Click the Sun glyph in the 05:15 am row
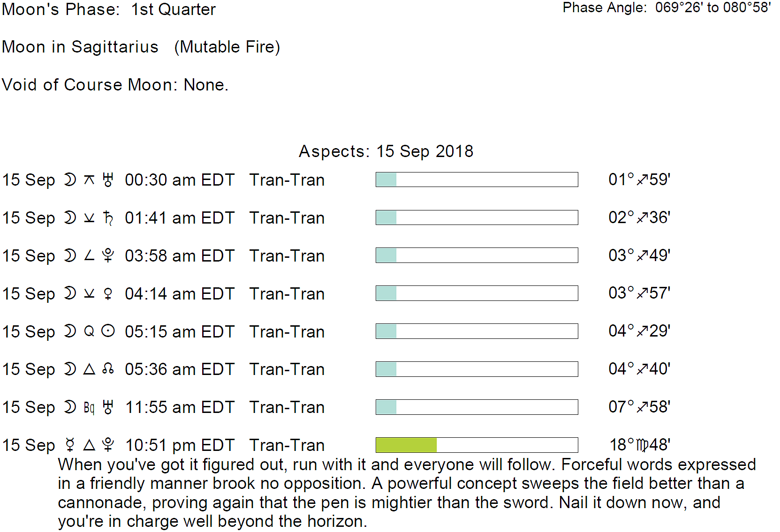This screenshot has height=532, width=780. (108, 331)
